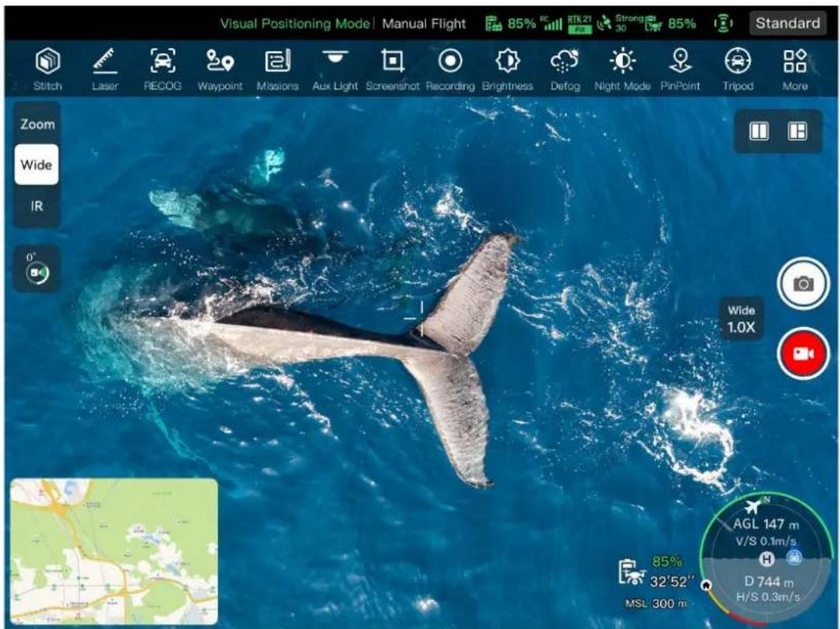Open the attitude compass widget
This screenshot has height=629, width=840.
(767, 559)
